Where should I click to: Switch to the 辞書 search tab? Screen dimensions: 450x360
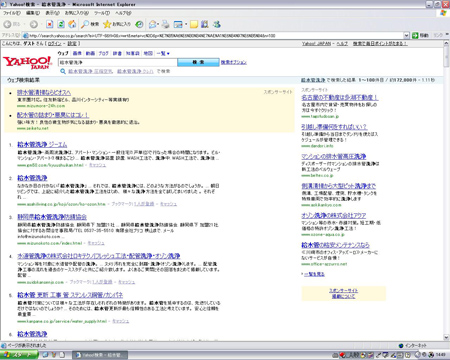(117, 53)
